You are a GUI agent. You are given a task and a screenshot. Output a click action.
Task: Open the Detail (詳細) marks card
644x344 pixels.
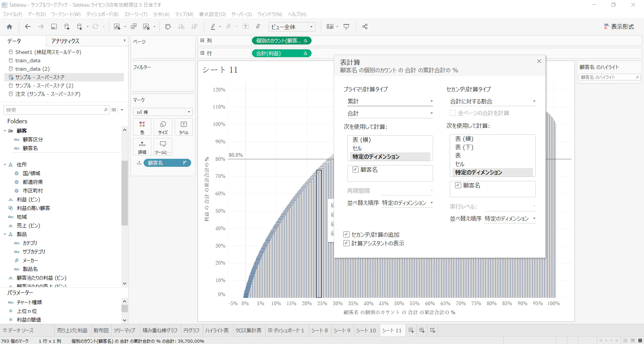coord(142,147)
